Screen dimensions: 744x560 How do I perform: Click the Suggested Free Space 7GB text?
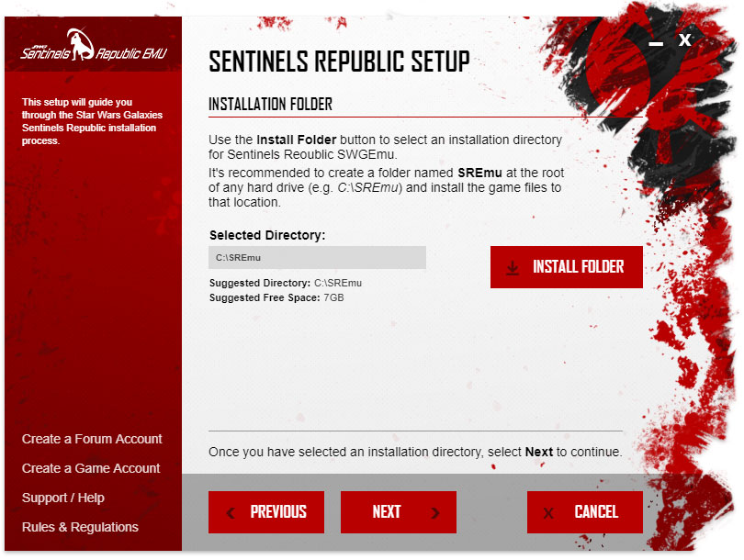[x=276, y=297]
